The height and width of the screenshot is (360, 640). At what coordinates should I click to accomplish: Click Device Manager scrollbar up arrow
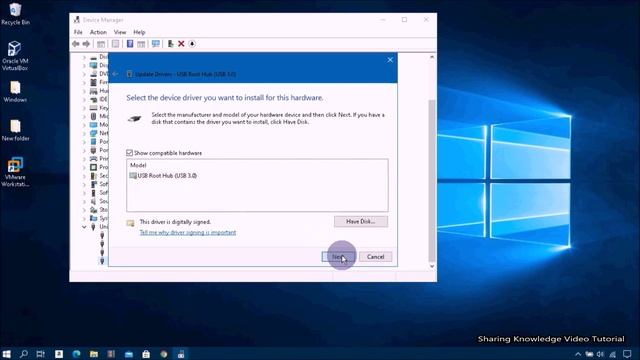point(432,57)
